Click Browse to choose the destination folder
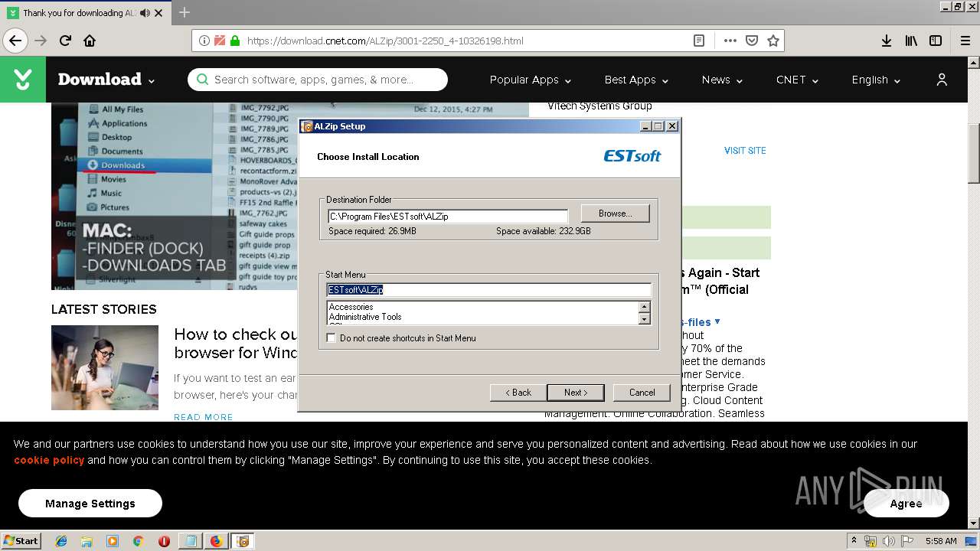 (x=615, y=214)
